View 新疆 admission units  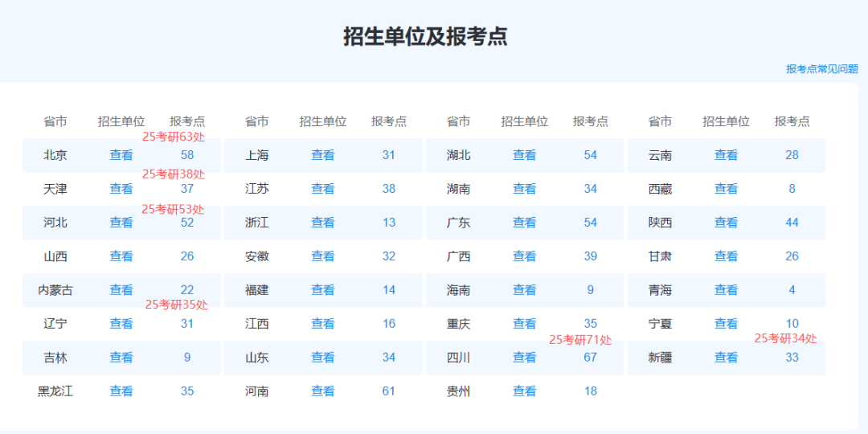click(x=727, y=358)
